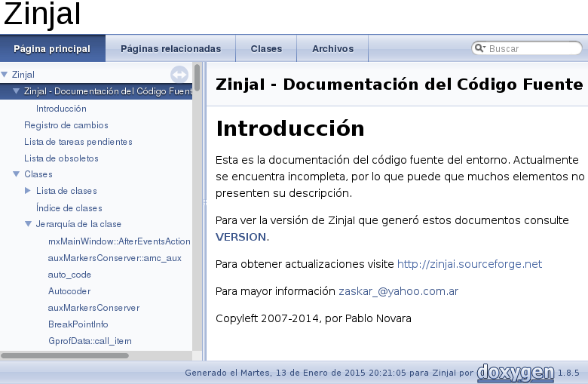Viewport: 588px width, 384px height.
Task: Click the Zinjal project title
Action: click(42, 14)
